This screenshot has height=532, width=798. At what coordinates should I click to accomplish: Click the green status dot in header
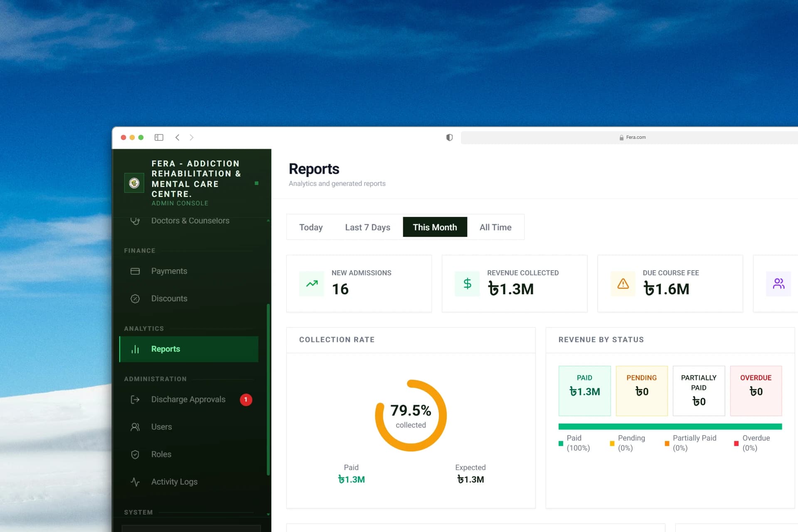pyautogui.click(x=256, y=183)
